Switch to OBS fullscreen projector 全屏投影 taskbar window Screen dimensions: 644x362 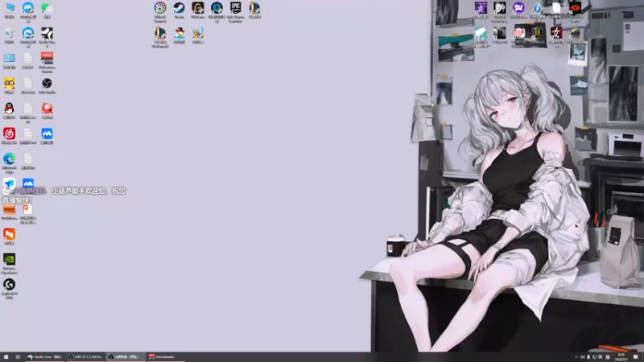coord(126,356)
